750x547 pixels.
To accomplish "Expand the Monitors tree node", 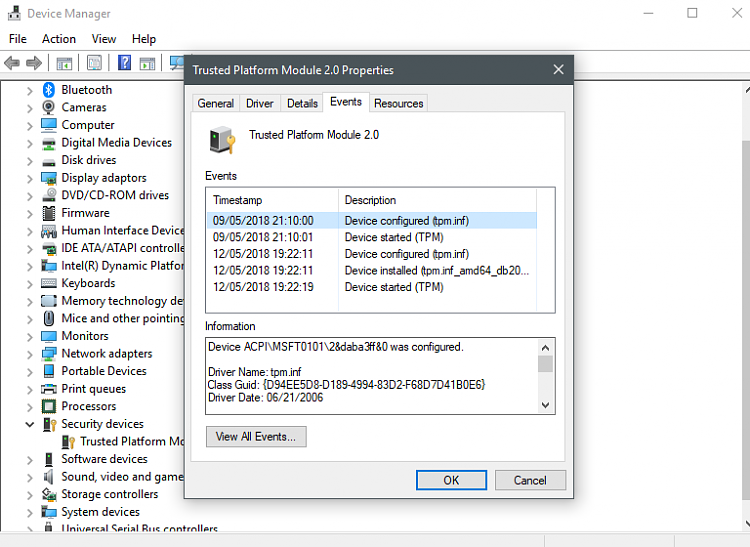I will (30, 337).
